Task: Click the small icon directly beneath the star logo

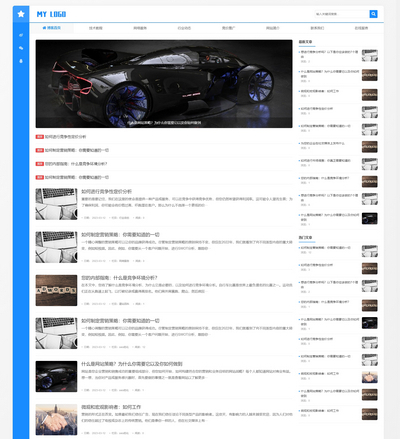Action: tap(21, 35)
